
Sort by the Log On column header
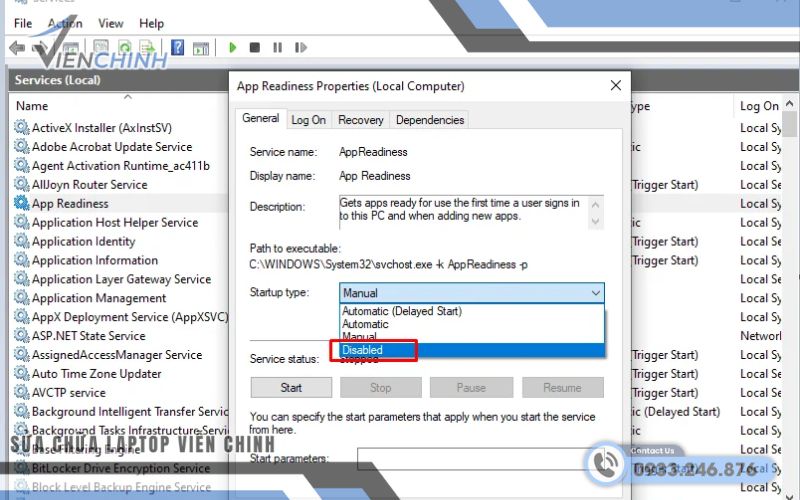pos(759,106)
